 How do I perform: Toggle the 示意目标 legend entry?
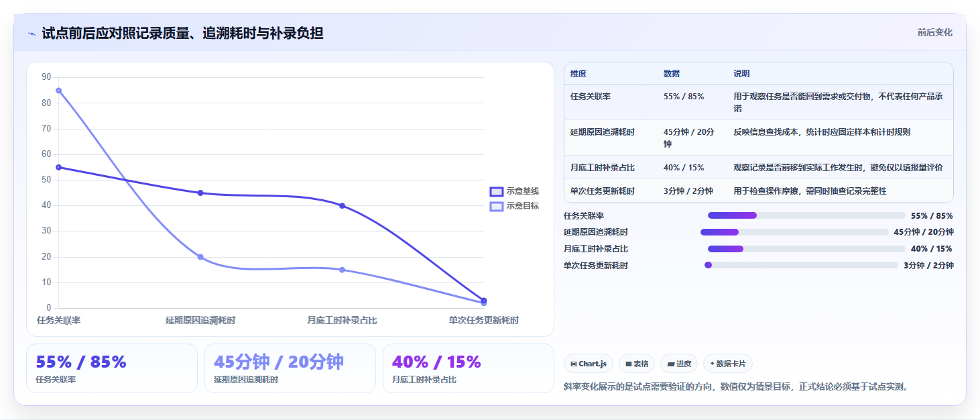515,206
